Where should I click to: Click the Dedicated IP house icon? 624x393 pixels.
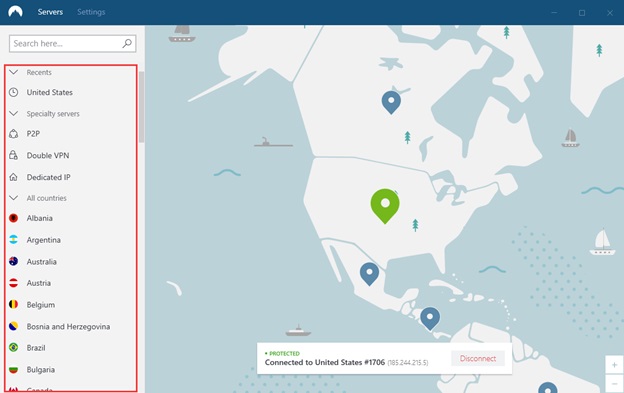14,177
